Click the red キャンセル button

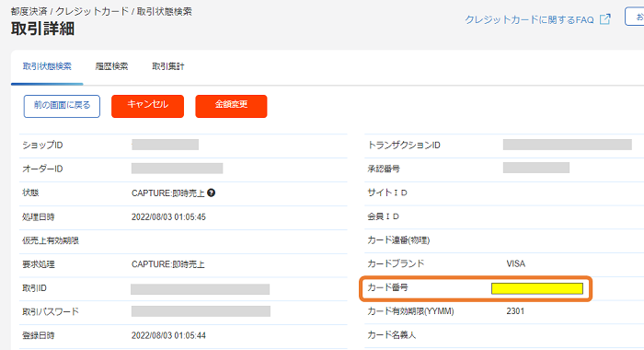pyautogui.click(x=147, y=106)
